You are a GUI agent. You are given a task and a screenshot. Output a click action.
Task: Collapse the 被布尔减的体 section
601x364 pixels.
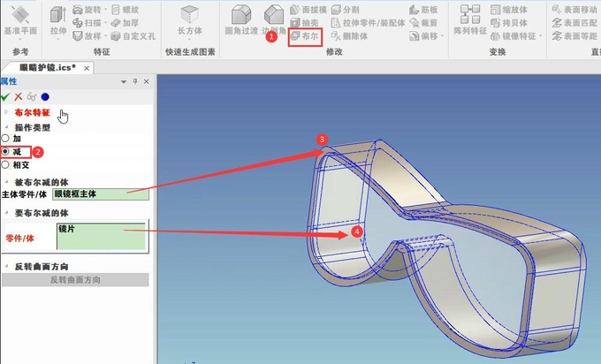click(6, 182)
